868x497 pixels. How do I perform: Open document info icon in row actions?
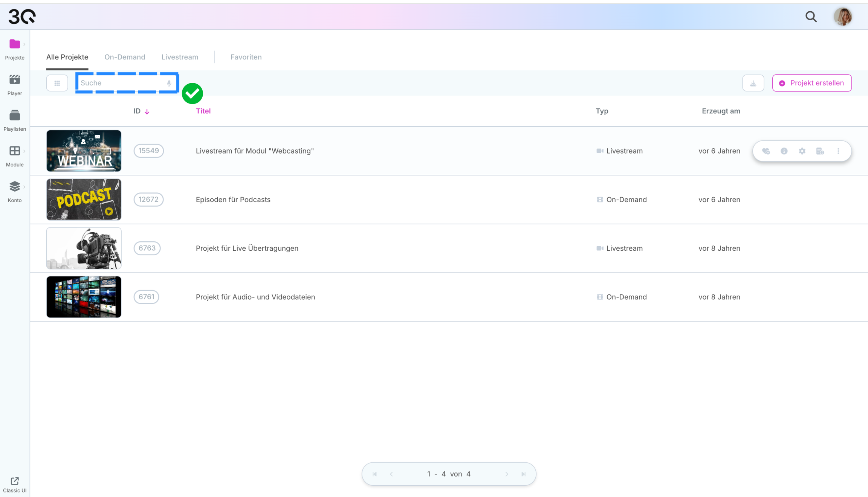[x=820, y=151]
